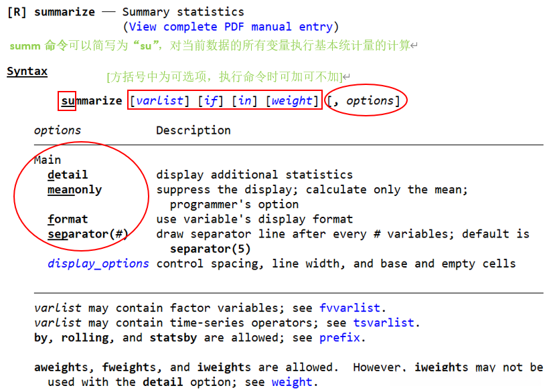
Task: Click bold 'aweights' in weights note
Action: [x=61, y=367]
